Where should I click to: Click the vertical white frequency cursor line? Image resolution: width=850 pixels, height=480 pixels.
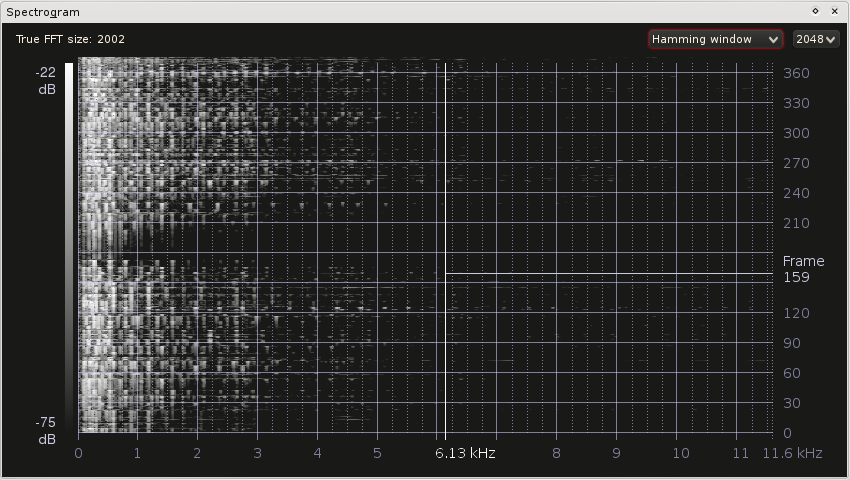[x=446, y=249]
